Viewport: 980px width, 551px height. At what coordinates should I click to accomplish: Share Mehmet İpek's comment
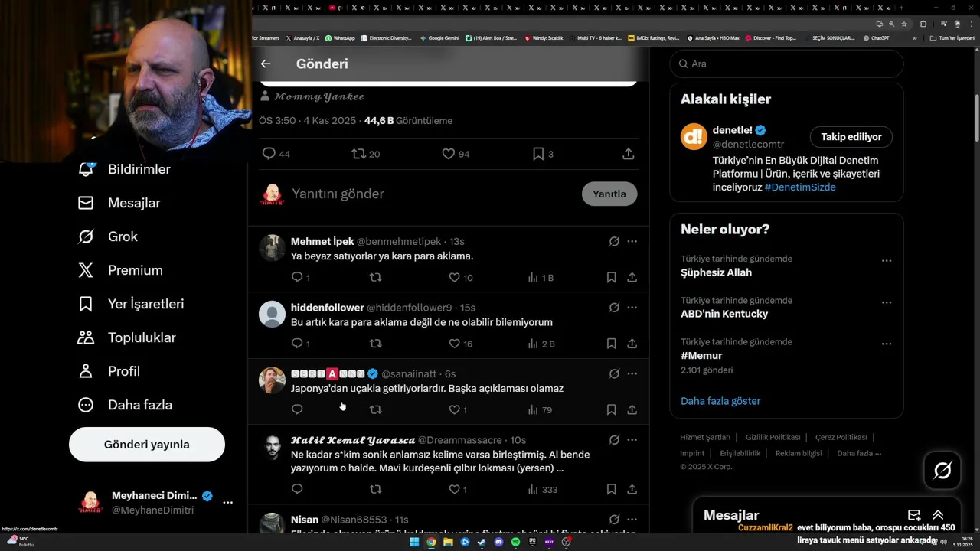tap(632, 277)
